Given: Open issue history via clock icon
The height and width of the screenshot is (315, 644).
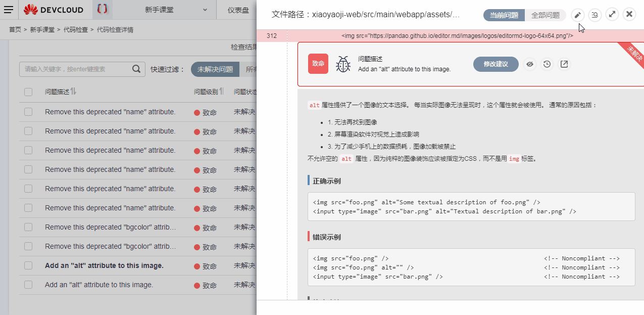Looking at the screenshot, I should (x=547, y=64).
